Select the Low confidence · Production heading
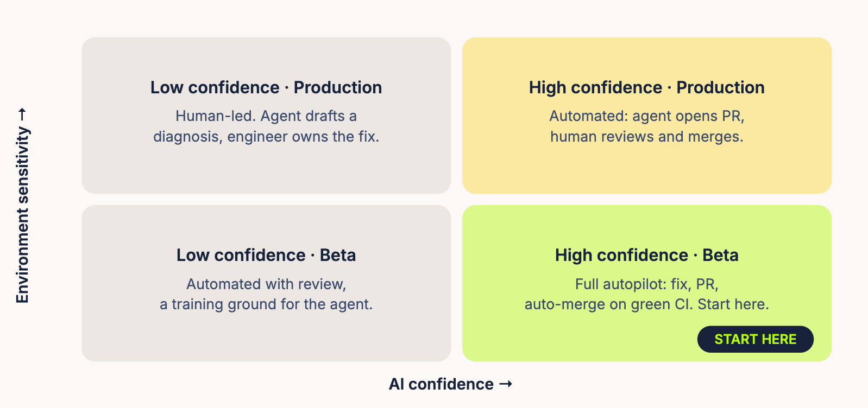 (x=266, y=87)
